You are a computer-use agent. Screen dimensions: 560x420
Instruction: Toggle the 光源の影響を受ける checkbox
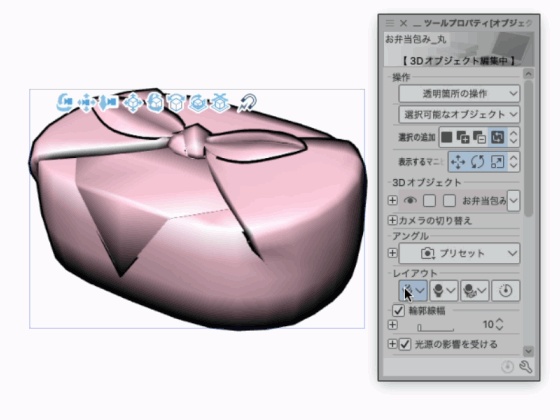(405, 344)
